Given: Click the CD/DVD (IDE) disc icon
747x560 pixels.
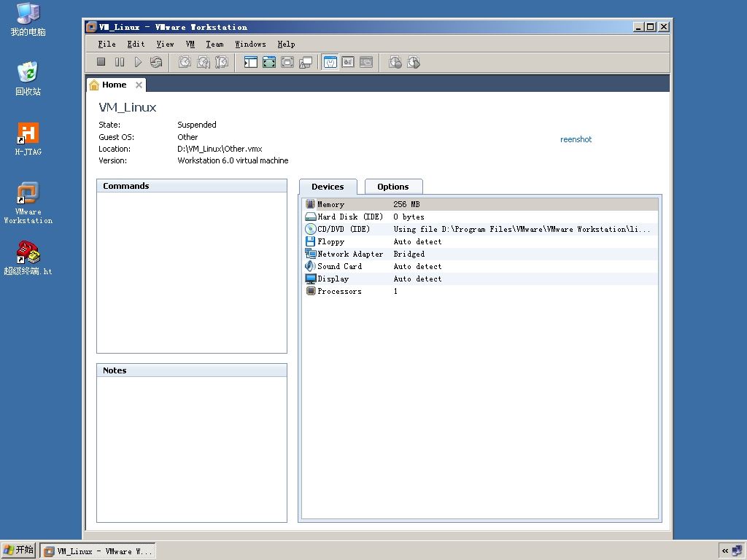Looking at the screenshot, I should [x=310, y=229].
